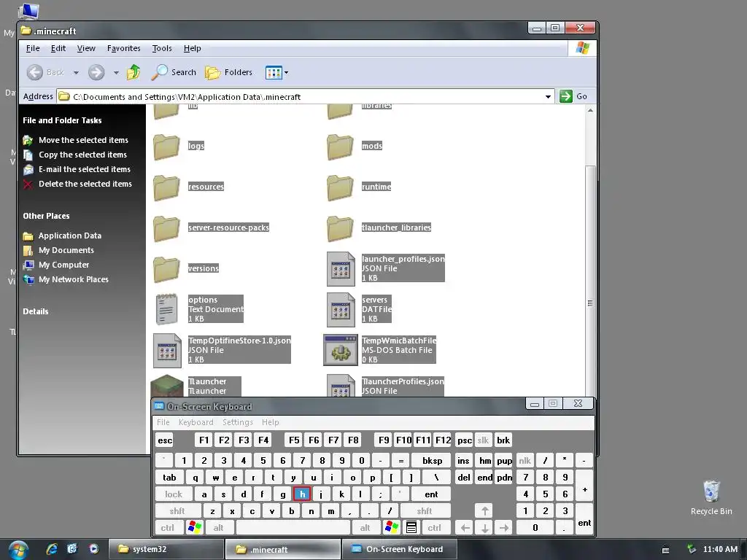Click the esc key on On-Screen Keyboard

click(165, 440)
